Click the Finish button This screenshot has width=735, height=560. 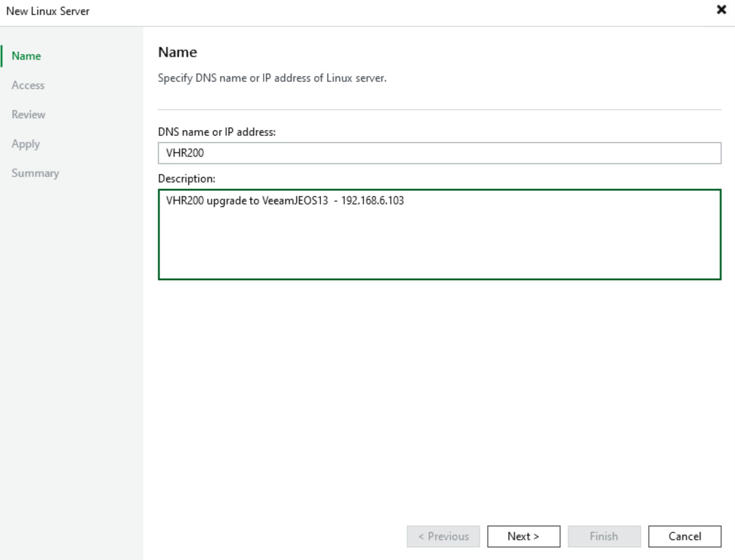click(604, 536)
